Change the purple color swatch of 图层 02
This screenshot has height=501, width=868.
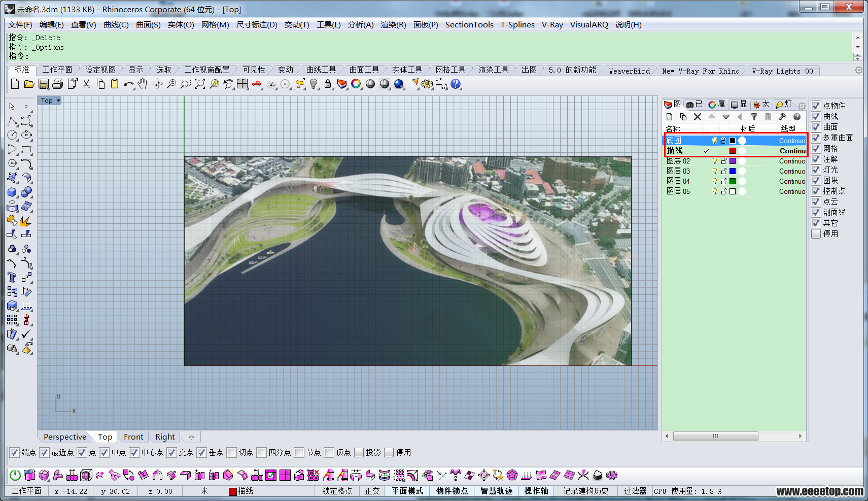[733, 161]
